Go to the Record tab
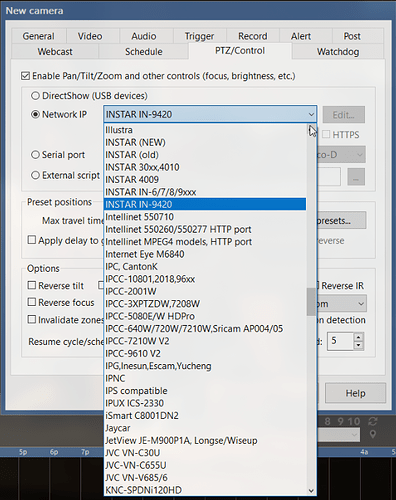Screen dimensions: 396x500 coord(253,36)
